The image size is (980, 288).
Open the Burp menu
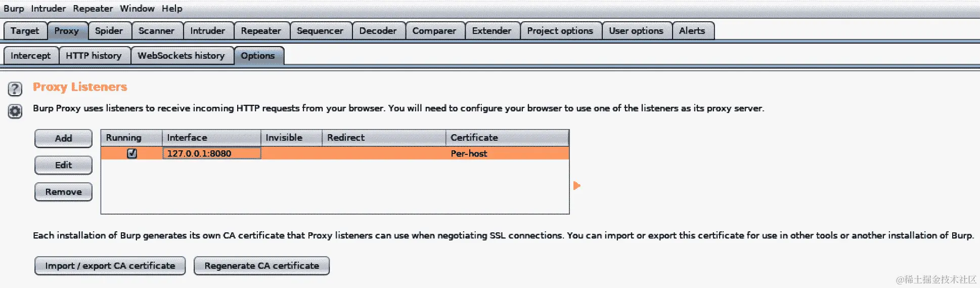[x=14, y=9]
